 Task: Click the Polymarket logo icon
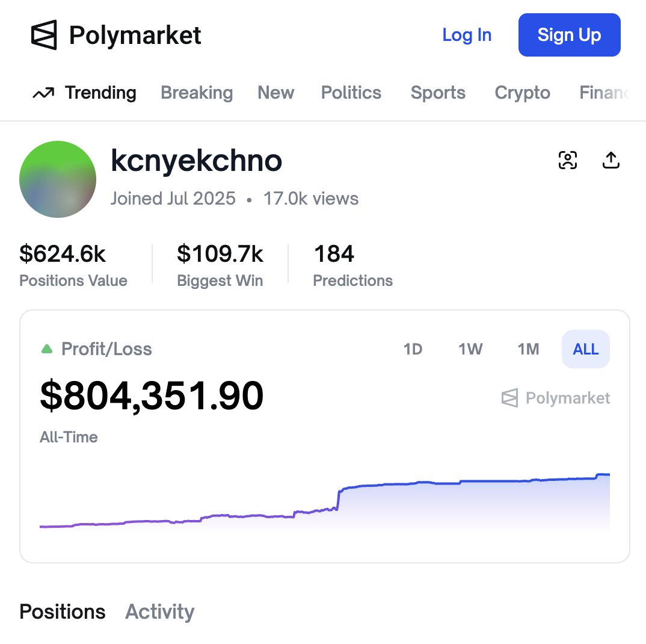44,35
